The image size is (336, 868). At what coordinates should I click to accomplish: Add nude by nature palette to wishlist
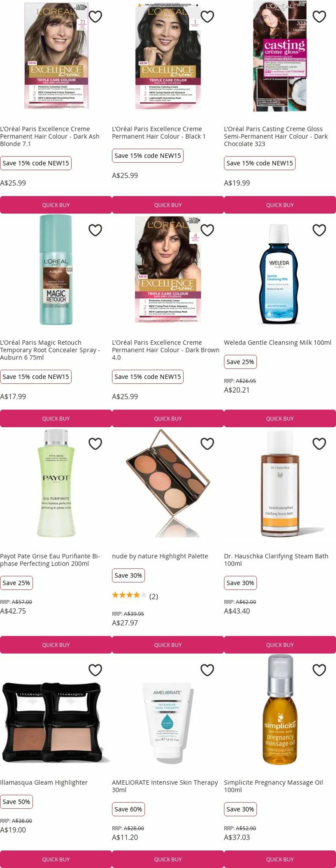point(207,444)
